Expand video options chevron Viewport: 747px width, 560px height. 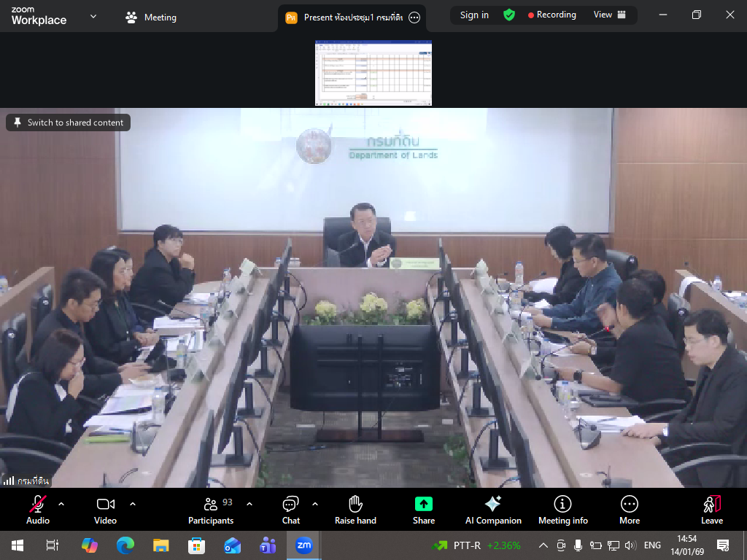133,504
